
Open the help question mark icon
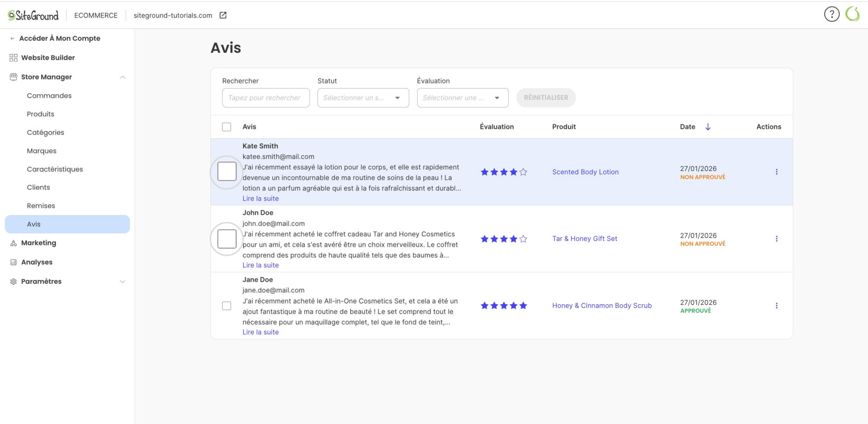[832, 14]
